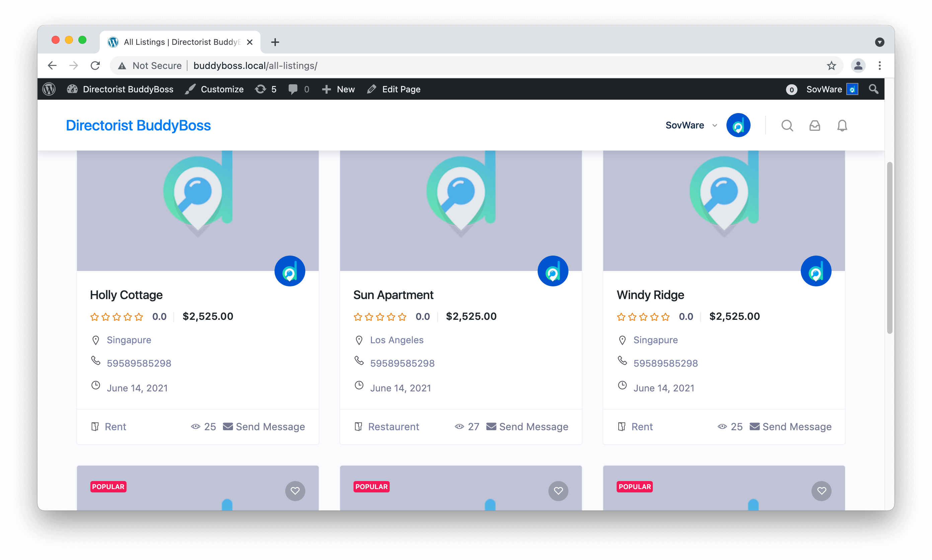Open the Sun Apartment listing title
The width and height of the screenshot is (932, 560).
[393, 295]
